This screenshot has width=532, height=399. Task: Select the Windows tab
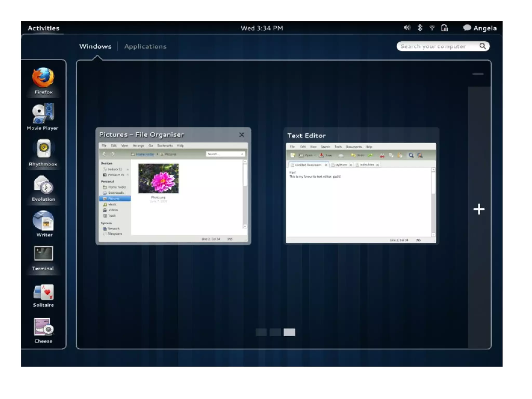[x=95, y=47]
